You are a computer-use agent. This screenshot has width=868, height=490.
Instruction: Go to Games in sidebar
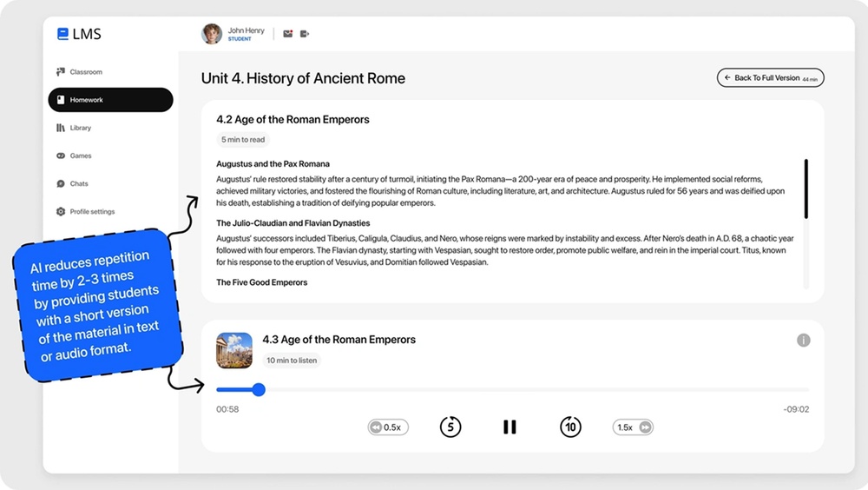80,156
